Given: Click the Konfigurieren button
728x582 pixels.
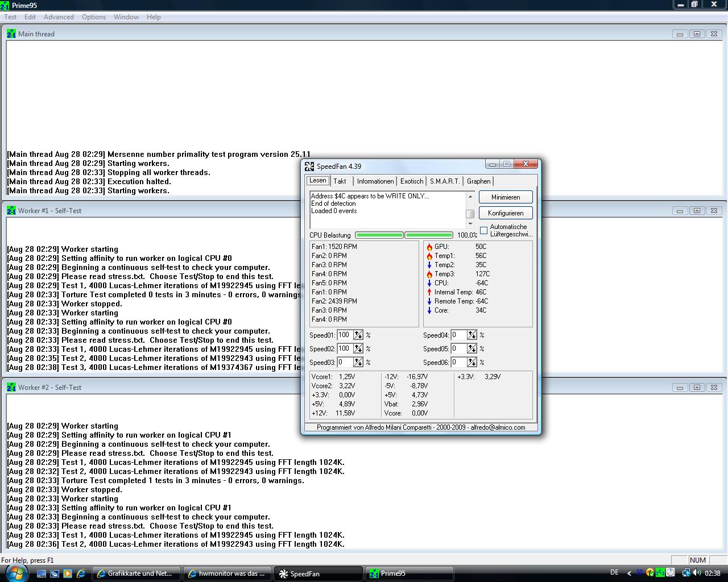Looking at the screenshot, I should 506,213.
